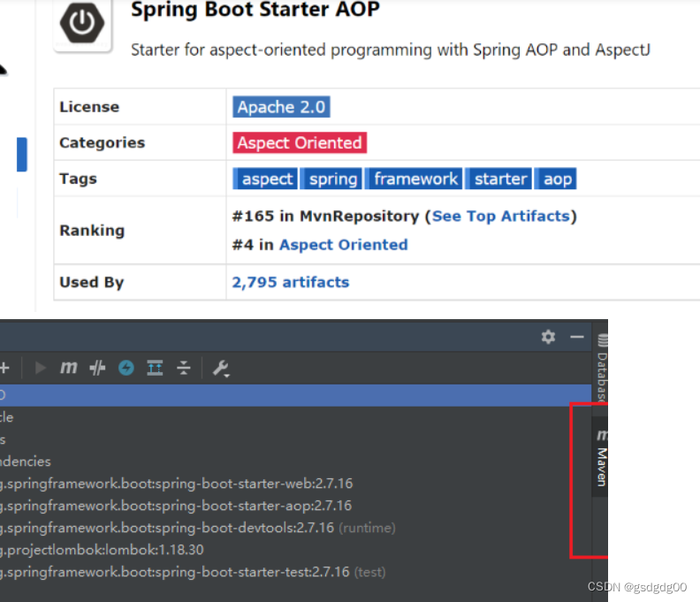Screen dimensions: 700x602
Task: Execute Maven goal 'm' icon
Action: 68,368
